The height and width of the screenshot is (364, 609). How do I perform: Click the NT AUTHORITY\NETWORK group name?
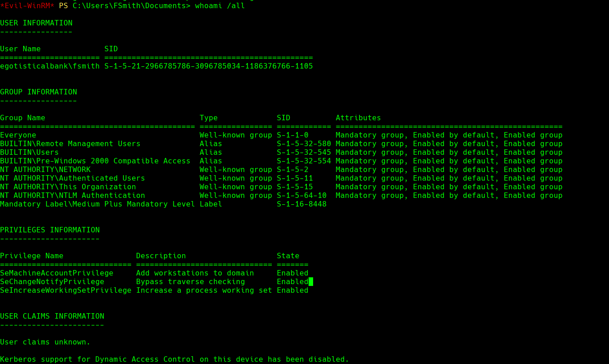pyautogui.click(x=45, y=169)
